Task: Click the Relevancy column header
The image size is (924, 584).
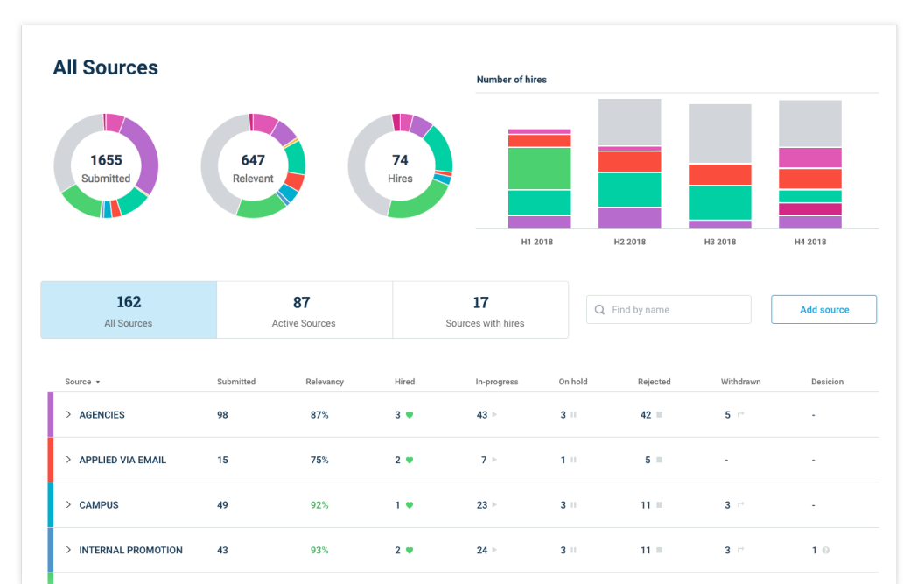Action: tap(325, 382)
